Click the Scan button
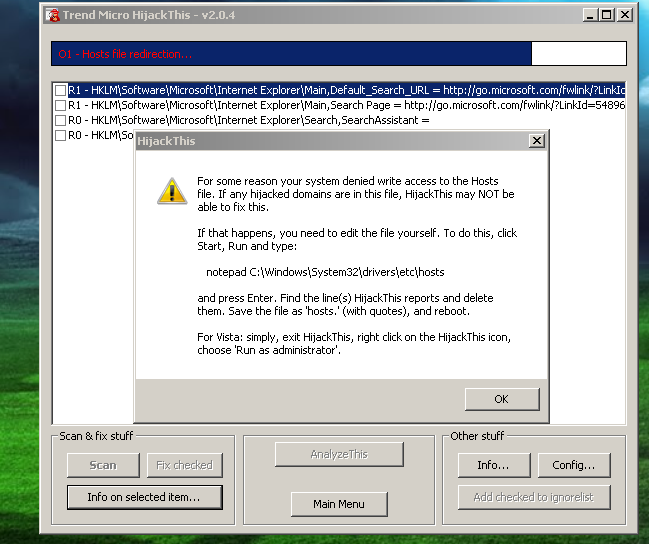 click(x=103, y=465)
